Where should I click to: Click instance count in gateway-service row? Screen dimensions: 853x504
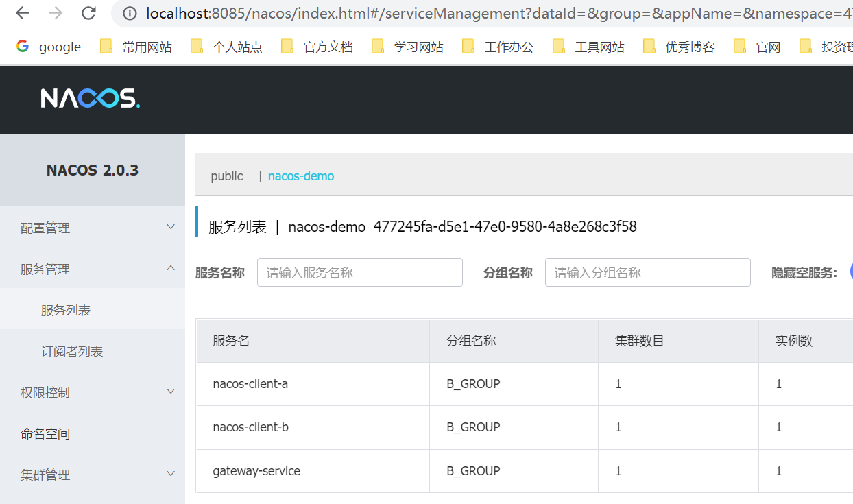779,471
